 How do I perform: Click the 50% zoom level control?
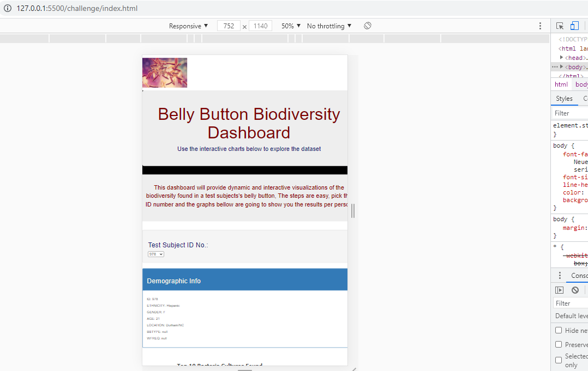290,26
